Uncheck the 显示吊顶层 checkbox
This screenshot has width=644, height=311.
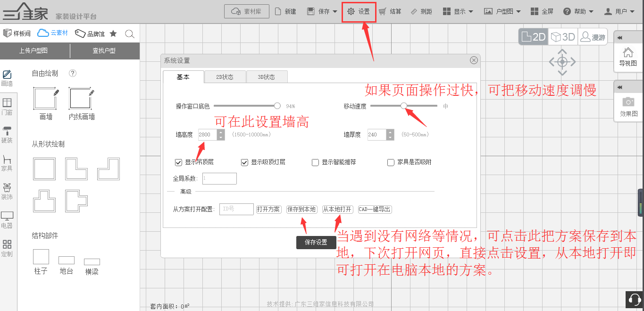[178, 162]
